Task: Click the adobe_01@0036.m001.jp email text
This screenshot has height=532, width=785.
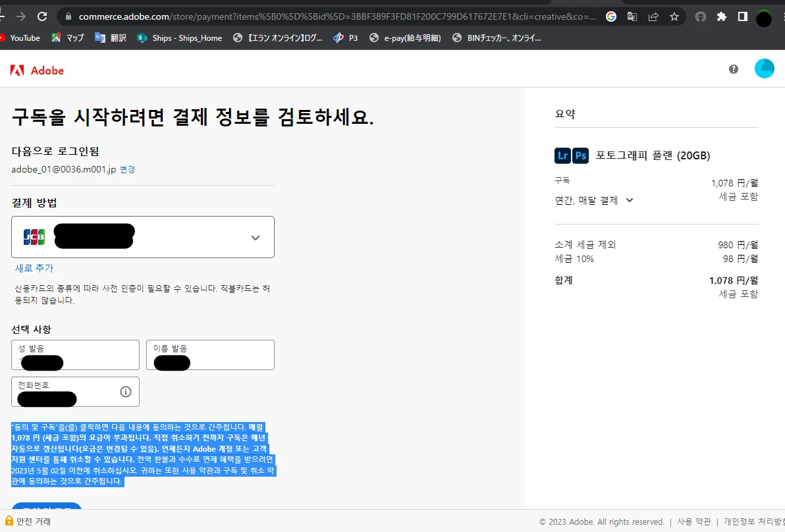Action: (x=64, y=169)
